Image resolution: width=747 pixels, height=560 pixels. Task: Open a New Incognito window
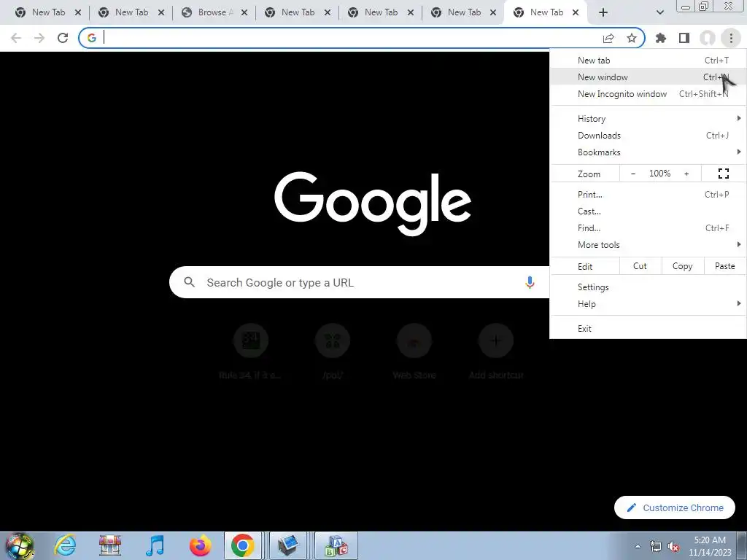pos(648,94)
